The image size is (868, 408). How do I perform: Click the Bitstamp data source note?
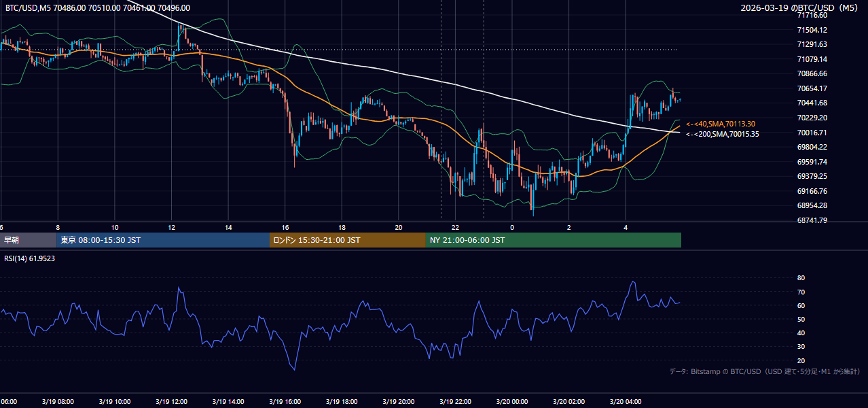pos(765,371)
